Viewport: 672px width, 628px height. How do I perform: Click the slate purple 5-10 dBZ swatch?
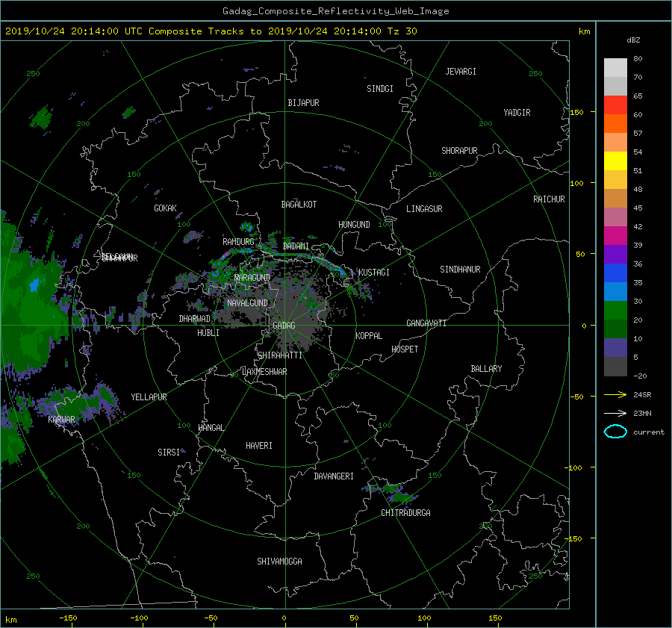[615, 348]
